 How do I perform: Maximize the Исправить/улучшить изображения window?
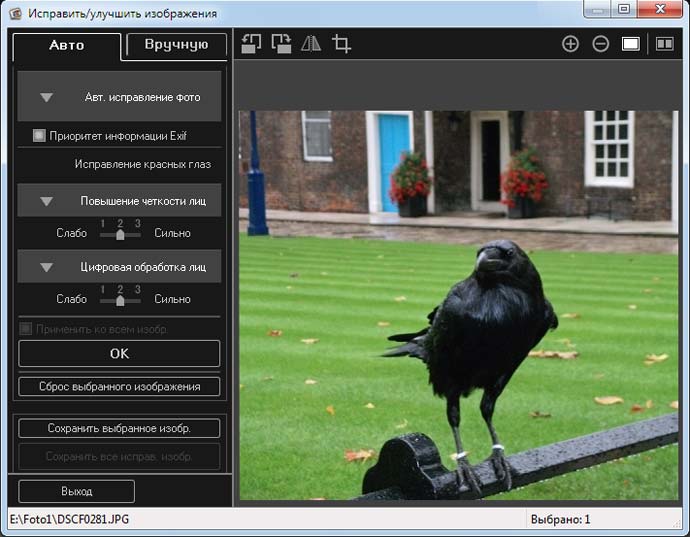click(x=624, y=9)
